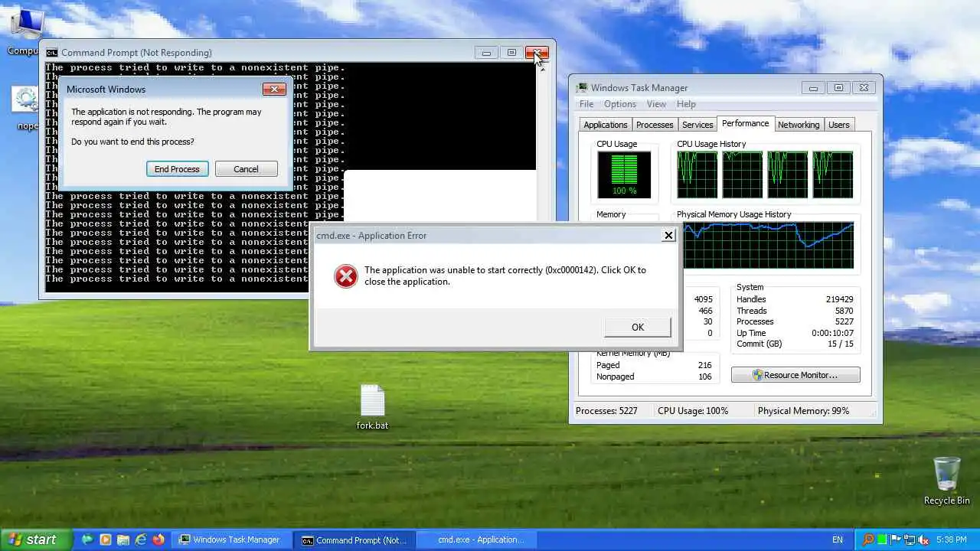Switch to the Applications tab
Image resolution: width=980 pixels, height=551 pixels.
click(605, 125)
